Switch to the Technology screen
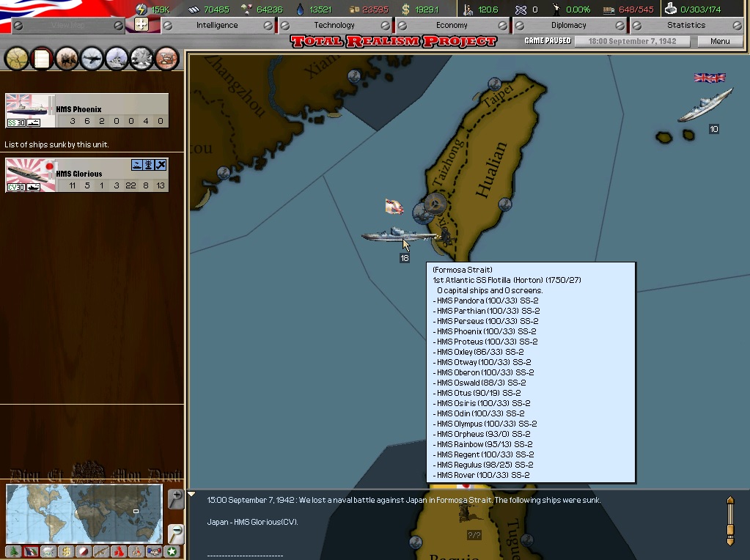750x560 pixels. tap(334, 24)
